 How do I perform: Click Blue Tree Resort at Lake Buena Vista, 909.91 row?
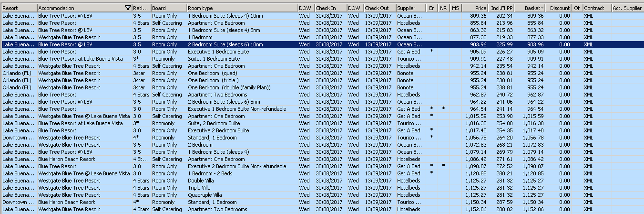coord(84,59)
